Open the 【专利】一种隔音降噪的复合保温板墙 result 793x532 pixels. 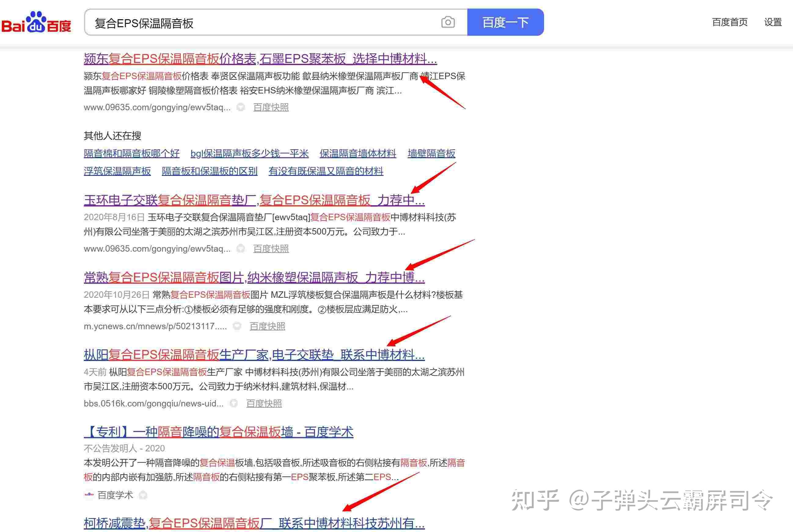tap(218, 432)
